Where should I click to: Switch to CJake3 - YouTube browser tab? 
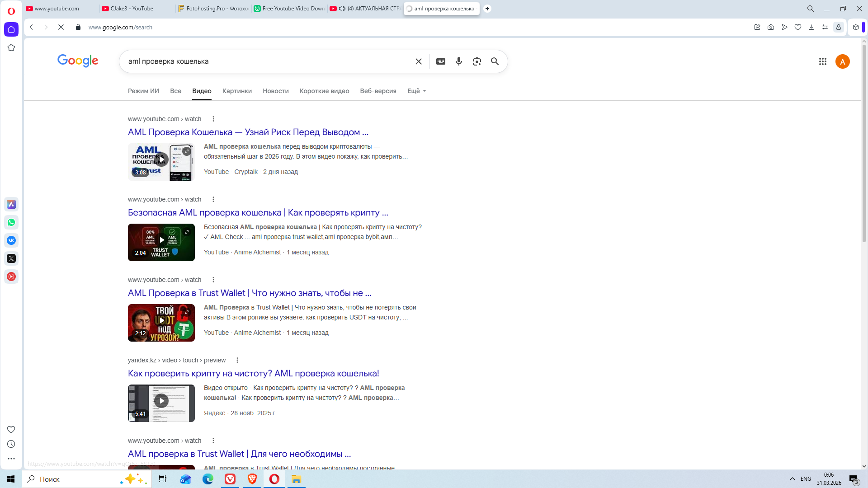point(132,9)
